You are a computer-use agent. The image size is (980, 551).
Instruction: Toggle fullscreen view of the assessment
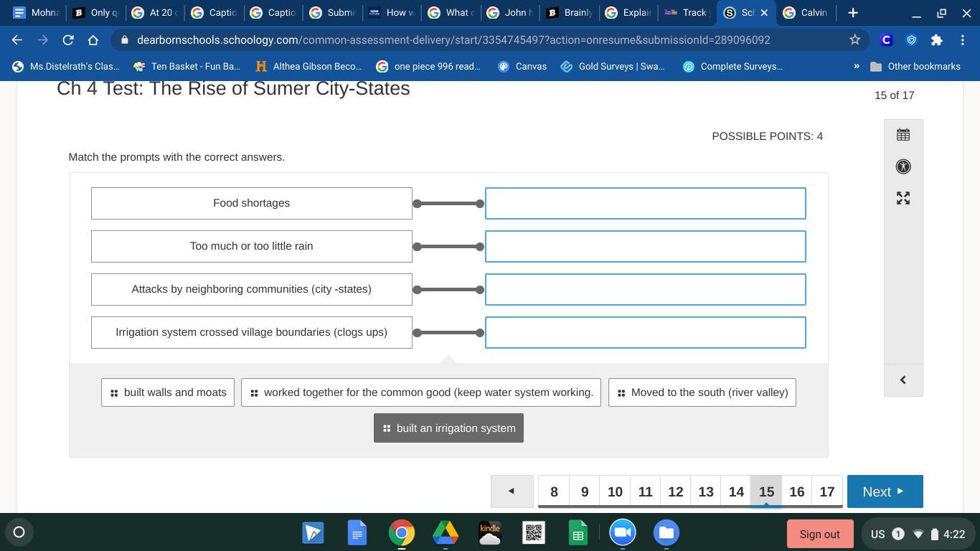[x=903, y=198]
